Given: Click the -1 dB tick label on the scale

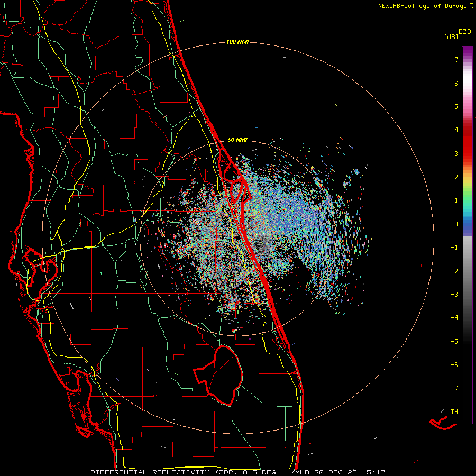Looking at the screenshot, I should pyautogui.click(x=454, y=248).
